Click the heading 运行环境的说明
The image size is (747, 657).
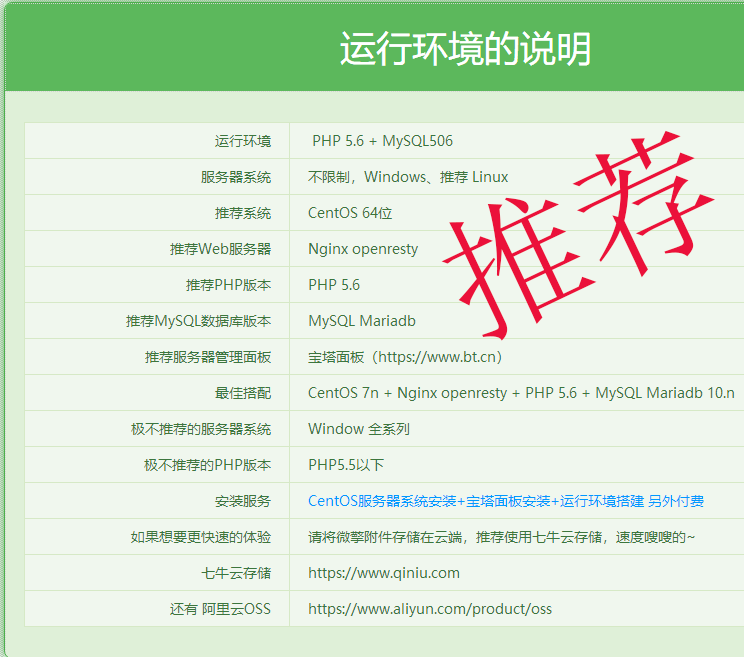pos(465,49)
